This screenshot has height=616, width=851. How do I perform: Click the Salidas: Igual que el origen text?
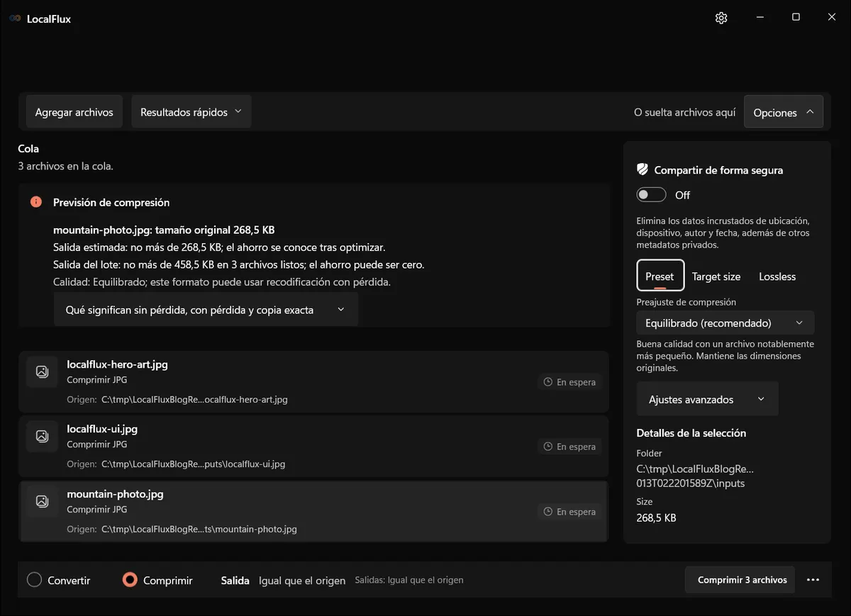(x=409, y=580)
